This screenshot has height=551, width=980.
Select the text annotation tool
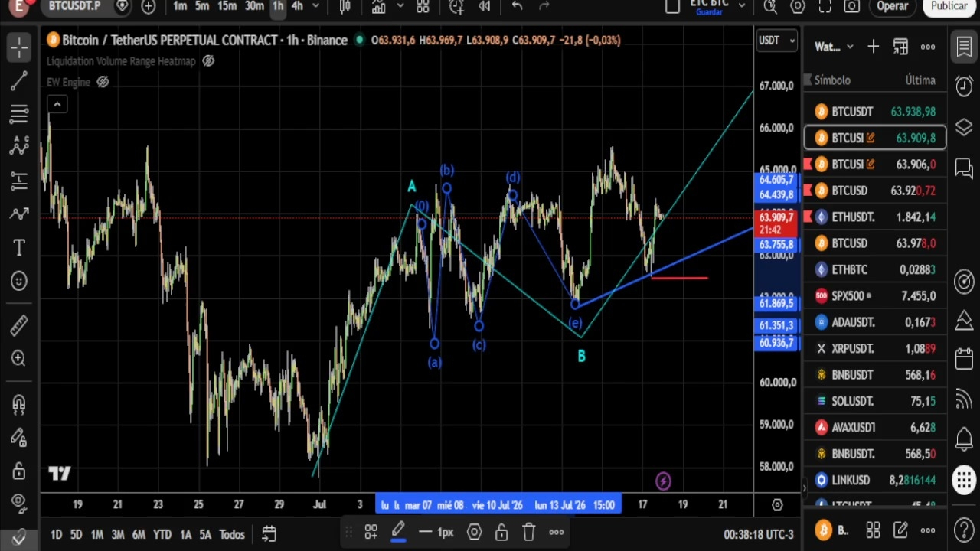point(19,247)
